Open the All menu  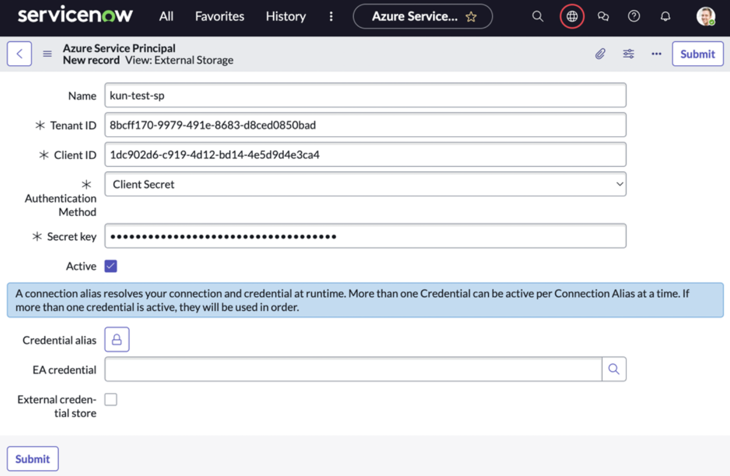[166, 16]
